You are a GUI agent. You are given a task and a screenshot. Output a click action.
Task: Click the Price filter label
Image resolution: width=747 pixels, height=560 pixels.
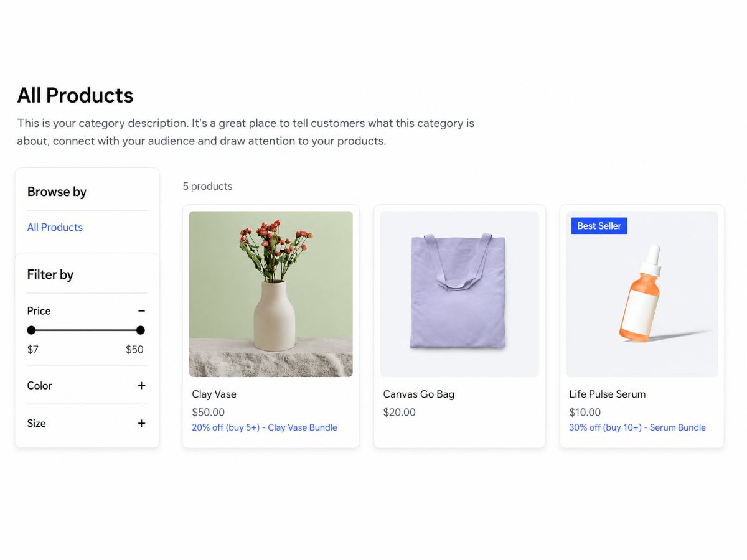click(x=39, y=310)
